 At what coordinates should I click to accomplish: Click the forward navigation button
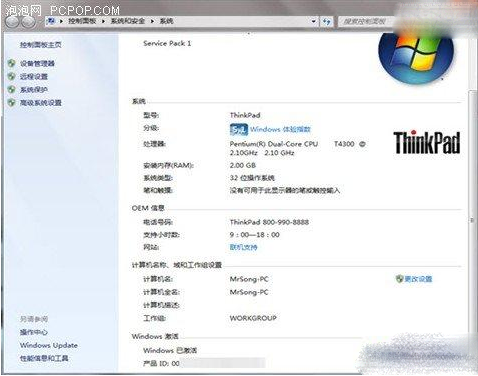28,22
